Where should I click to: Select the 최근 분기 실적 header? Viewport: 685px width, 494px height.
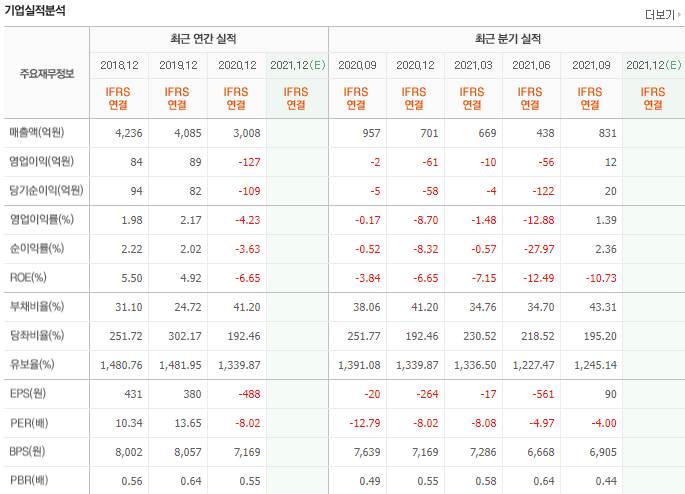pos(508,39)
